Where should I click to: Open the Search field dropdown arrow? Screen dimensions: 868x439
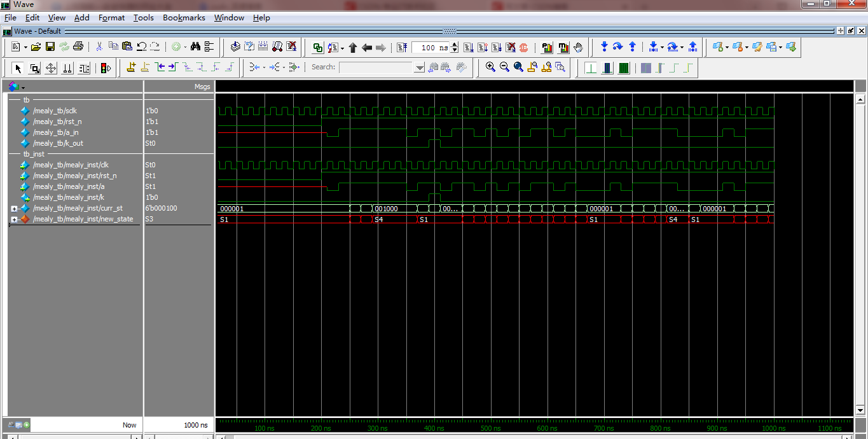point(419,67)
